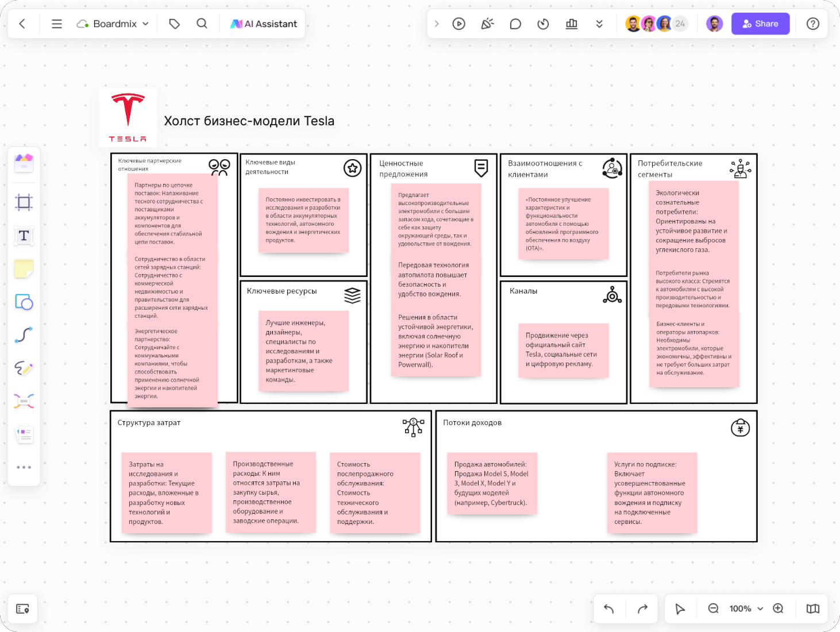
Task: Open the map overview icon
Action: pos(812,608)
